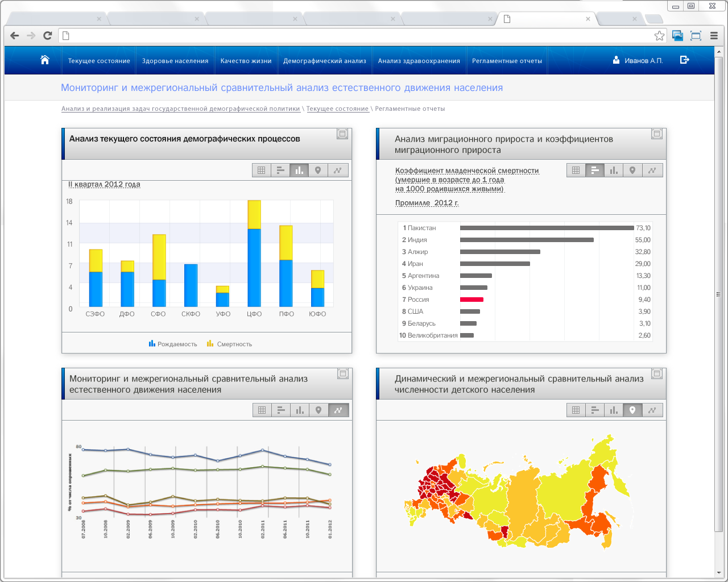Show line chart view in migration panel

[x=652, y=171]
